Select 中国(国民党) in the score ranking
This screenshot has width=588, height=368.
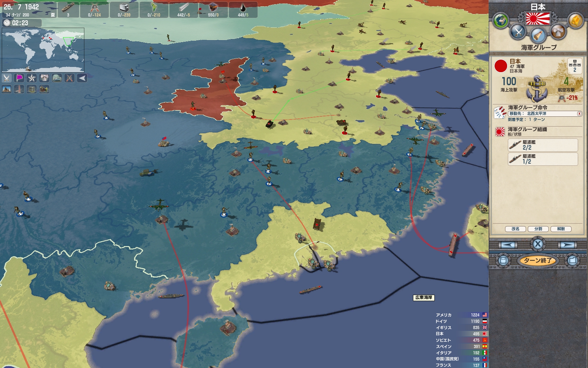(x=461, y=359)
